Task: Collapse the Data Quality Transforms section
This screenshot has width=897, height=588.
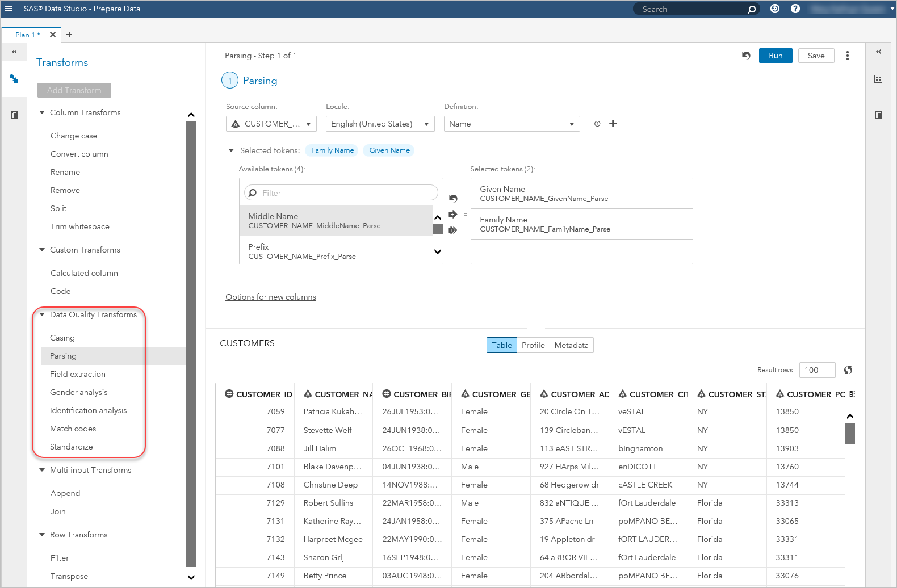Action: (42, 314)
